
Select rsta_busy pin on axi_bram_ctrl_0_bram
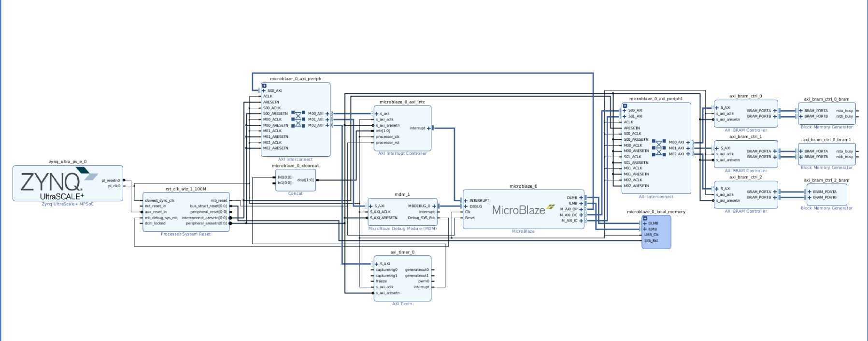tap(845, 111)
